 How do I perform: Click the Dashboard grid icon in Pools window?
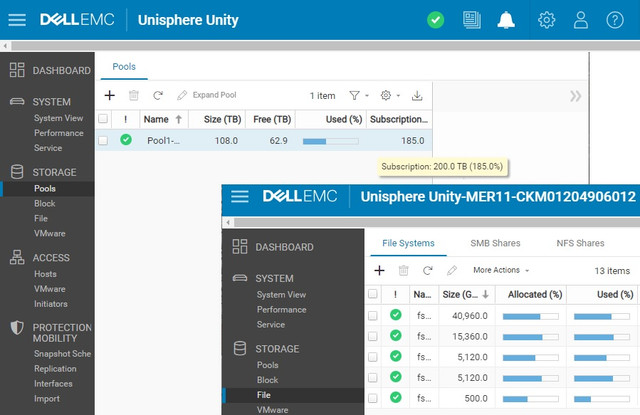pos(17,70)
